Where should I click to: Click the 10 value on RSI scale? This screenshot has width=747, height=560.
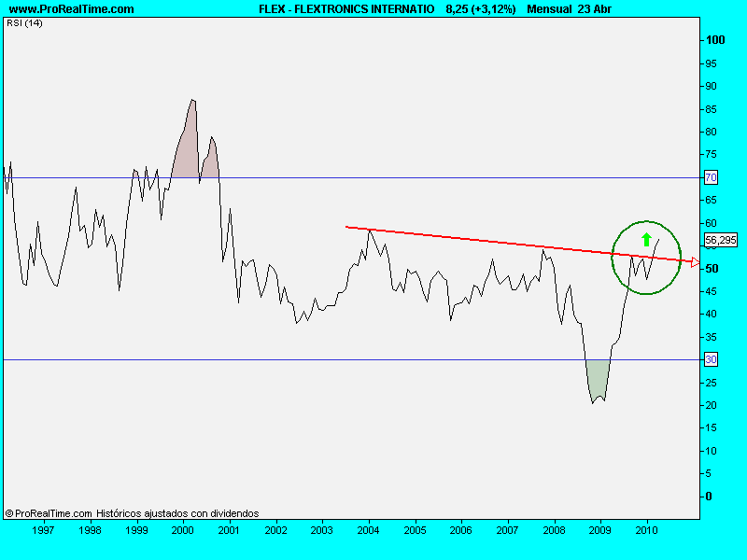click(711, 451)
